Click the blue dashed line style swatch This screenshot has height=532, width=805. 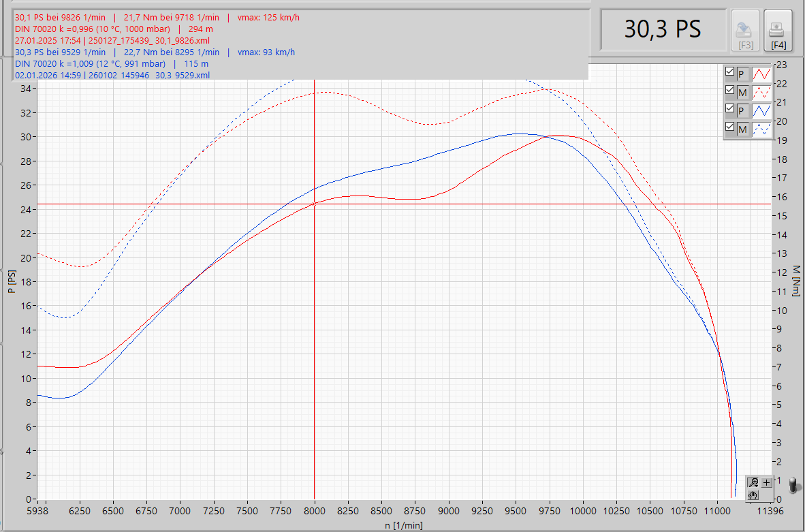click(762, 129)
